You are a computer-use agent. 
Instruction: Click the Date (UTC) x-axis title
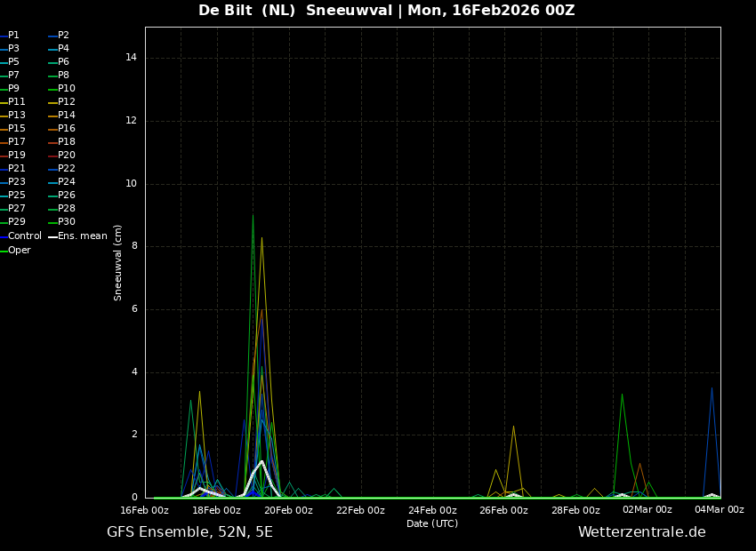click(x=432, y=524)
